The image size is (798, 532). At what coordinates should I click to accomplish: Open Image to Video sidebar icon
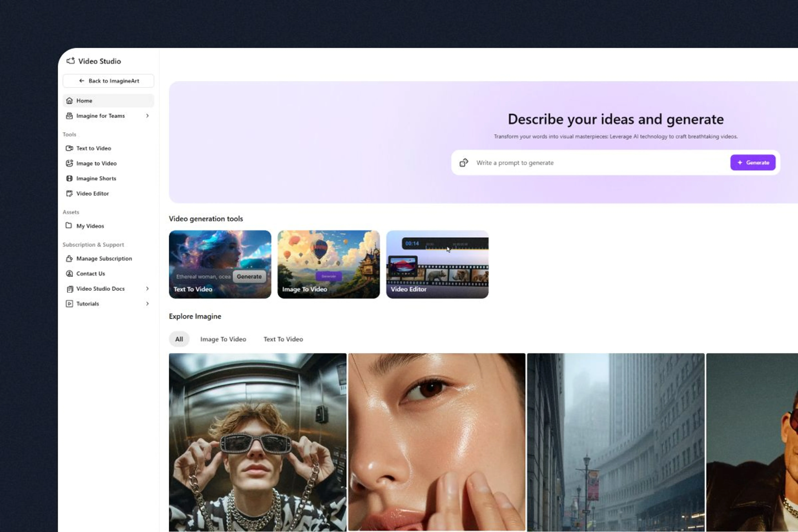point(70,163)
